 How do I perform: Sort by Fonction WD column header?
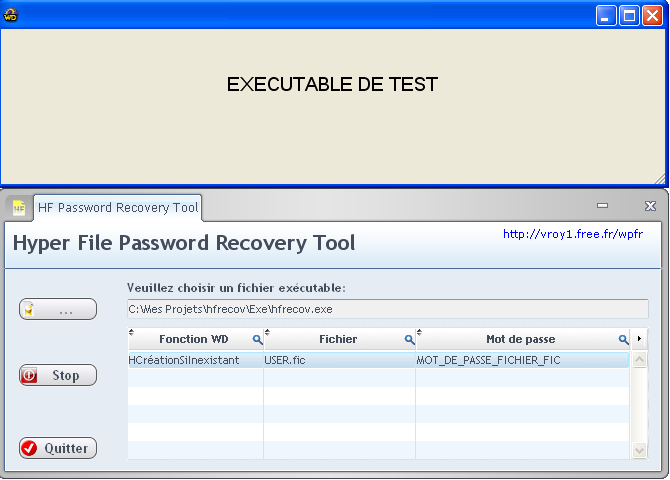tap(194, 339)
